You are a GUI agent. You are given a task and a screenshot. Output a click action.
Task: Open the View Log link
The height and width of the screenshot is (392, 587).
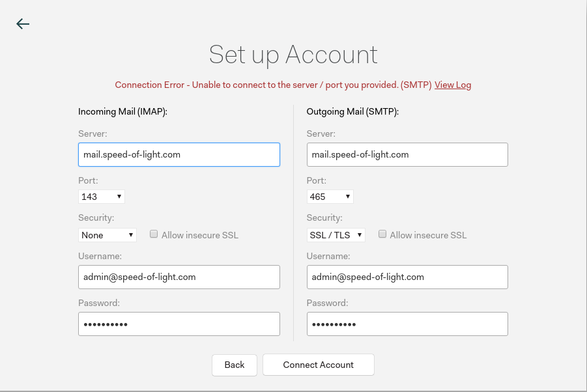pyautogui.click(x=453, y=85)
